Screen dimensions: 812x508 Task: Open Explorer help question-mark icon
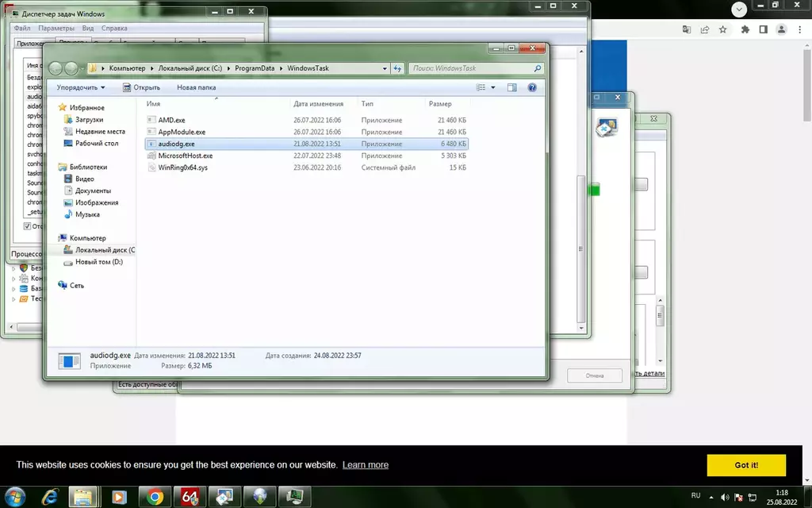pos(532,87)
